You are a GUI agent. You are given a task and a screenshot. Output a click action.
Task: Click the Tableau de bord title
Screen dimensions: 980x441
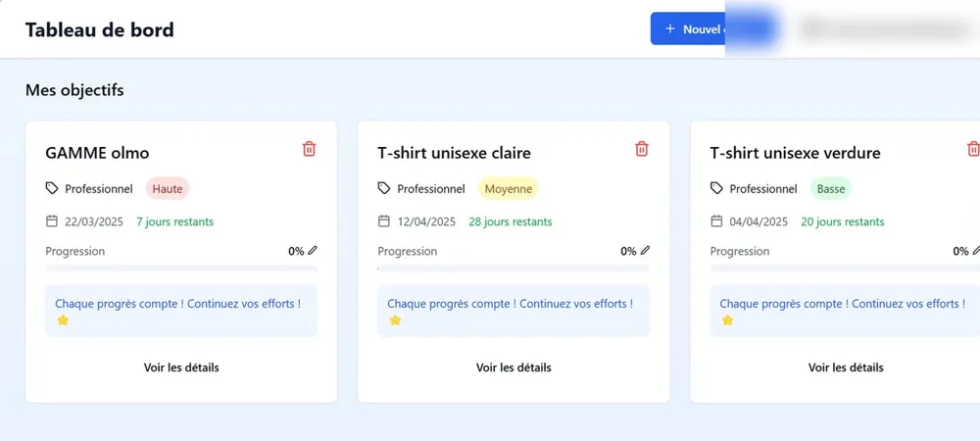click(99, 29)
